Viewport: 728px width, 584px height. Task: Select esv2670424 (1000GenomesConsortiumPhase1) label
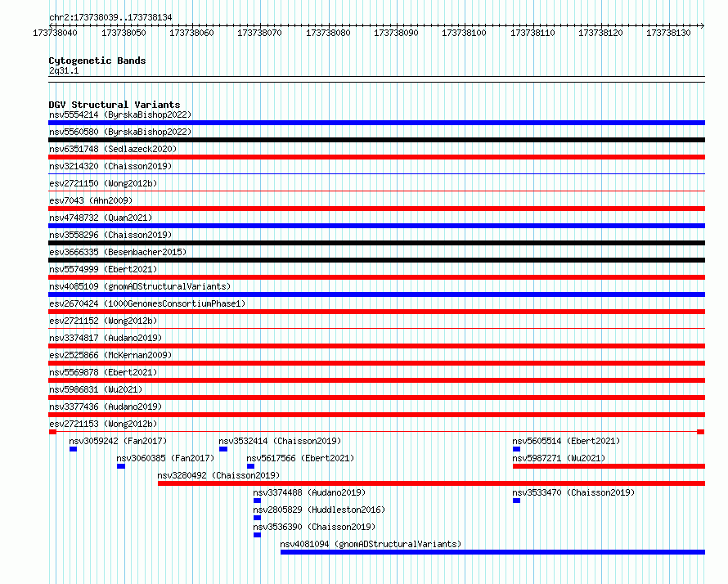pos(147,303)
